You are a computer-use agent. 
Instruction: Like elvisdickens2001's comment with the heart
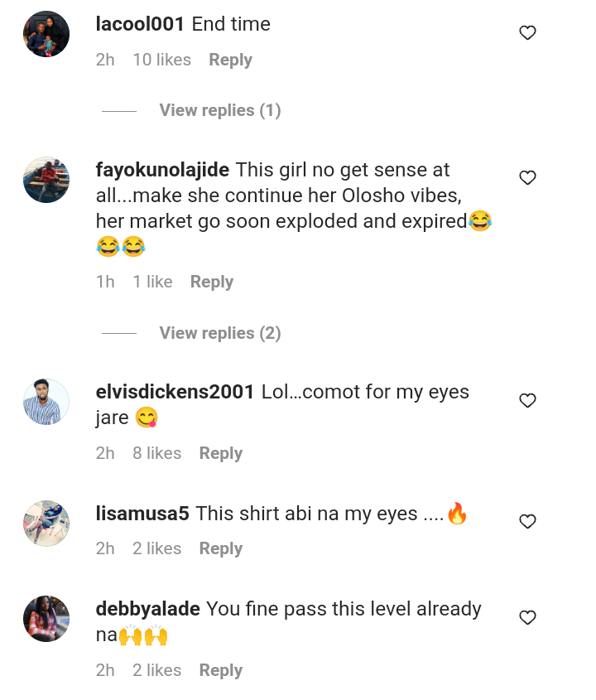click(527, 401)
